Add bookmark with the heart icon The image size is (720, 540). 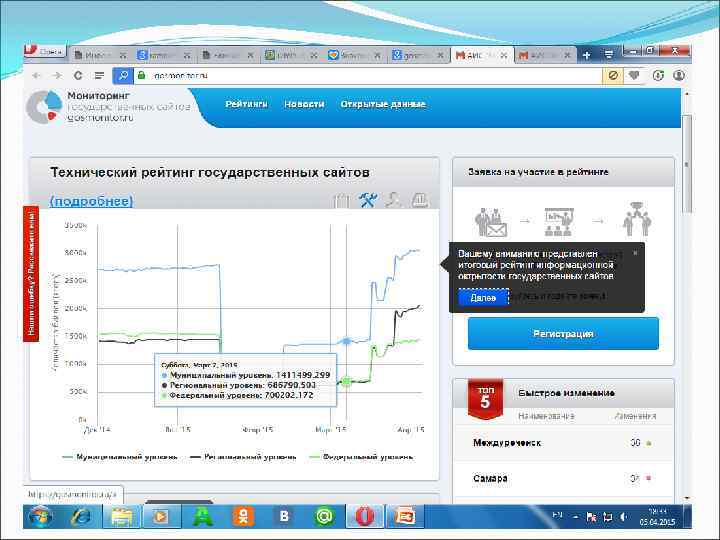pos(634,75)
